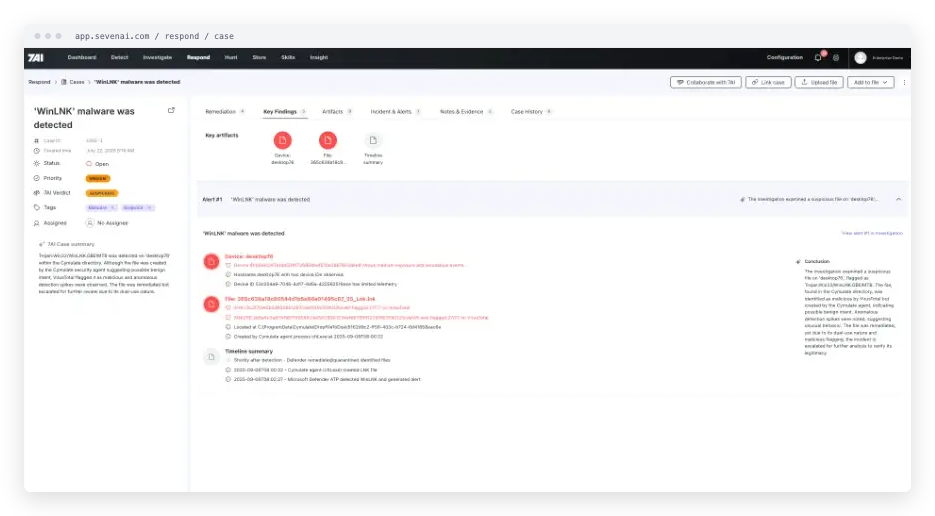
Task: Remove the second tag using its x
Action: (149, 208)
